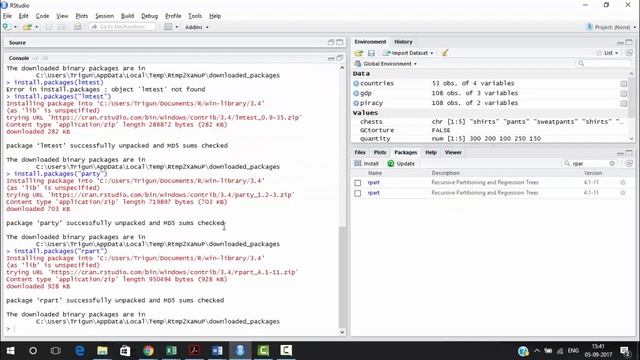This screenshot has height=360, width=640.
Task: Maximize the Console pane
Action: 340,58
